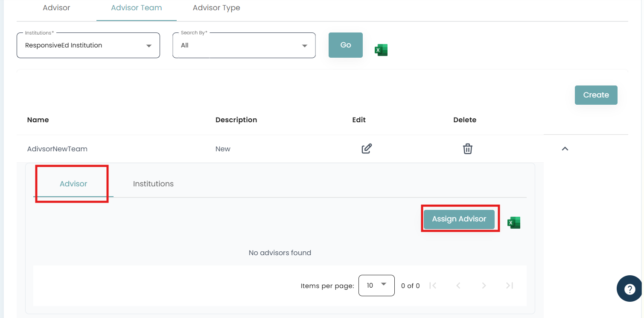Image resolution: width=644 pixels, height=318 pixels.
Task: Export assigned advisors using lower Excel icon
Action: click(513, 223)
